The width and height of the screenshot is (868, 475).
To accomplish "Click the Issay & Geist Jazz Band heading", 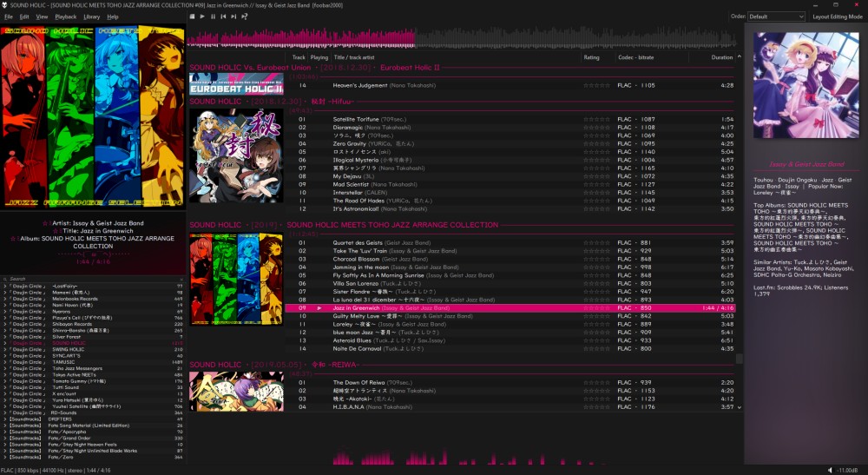I will pyautogui.click(x=806, y=164).
